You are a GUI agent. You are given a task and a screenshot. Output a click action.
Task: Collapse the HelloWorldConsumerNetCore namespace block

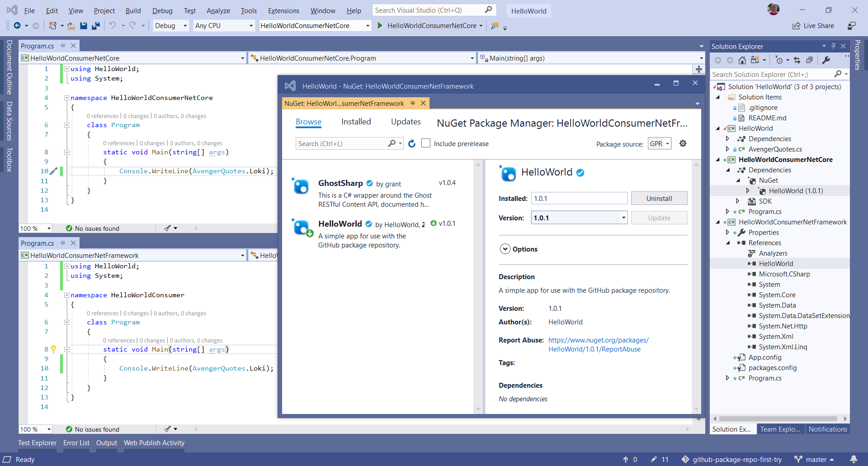66,98
